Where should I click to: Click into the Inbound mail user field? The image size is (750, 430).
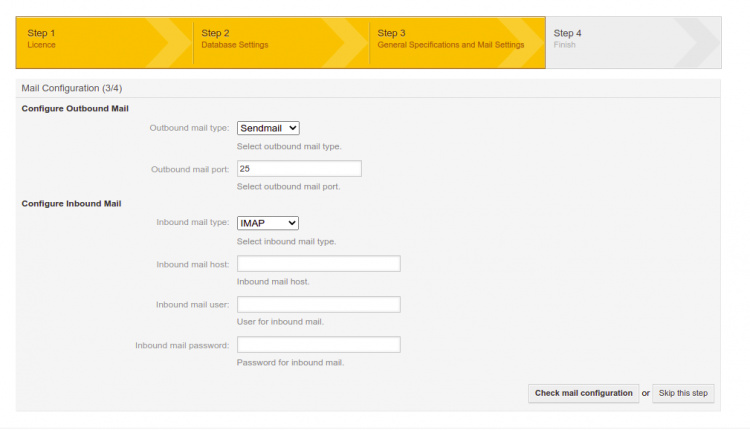click(318, 304)
